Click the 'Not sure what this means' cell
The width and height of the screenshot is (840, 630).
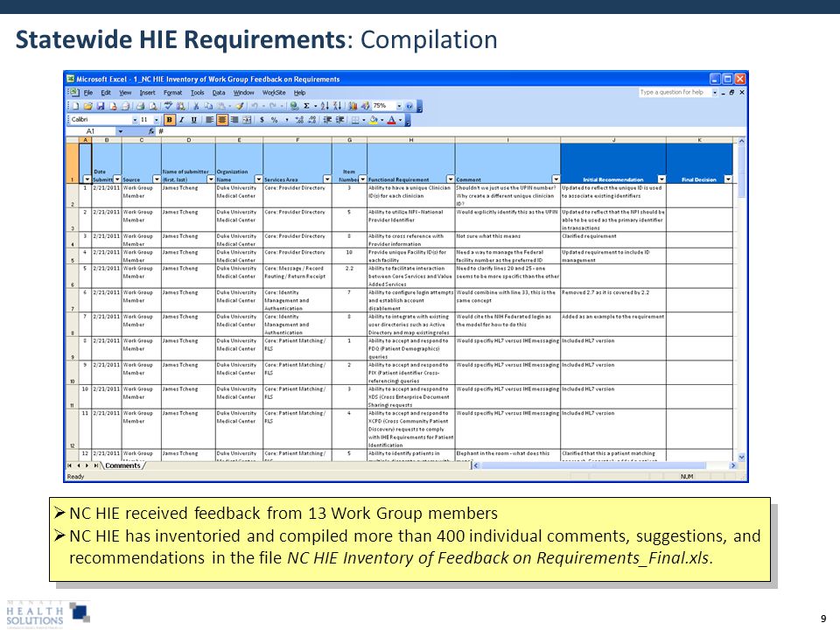507,240
